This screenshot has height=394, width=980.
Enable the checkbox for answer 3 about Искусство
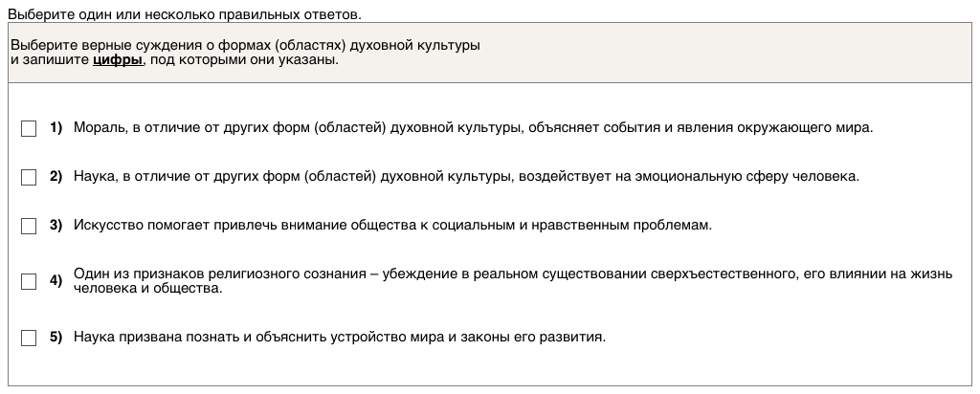click(29, 226)
